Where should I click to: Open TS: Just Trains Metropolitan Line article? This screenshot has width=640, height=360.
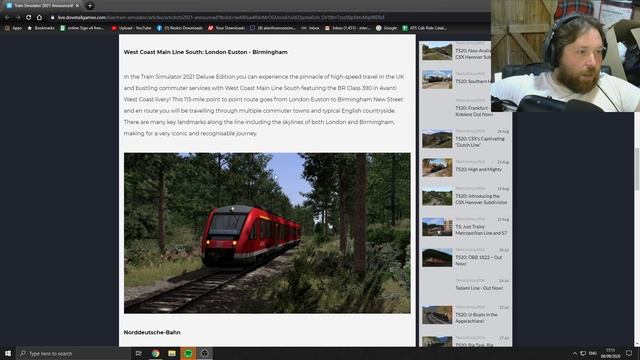[481, 230]
